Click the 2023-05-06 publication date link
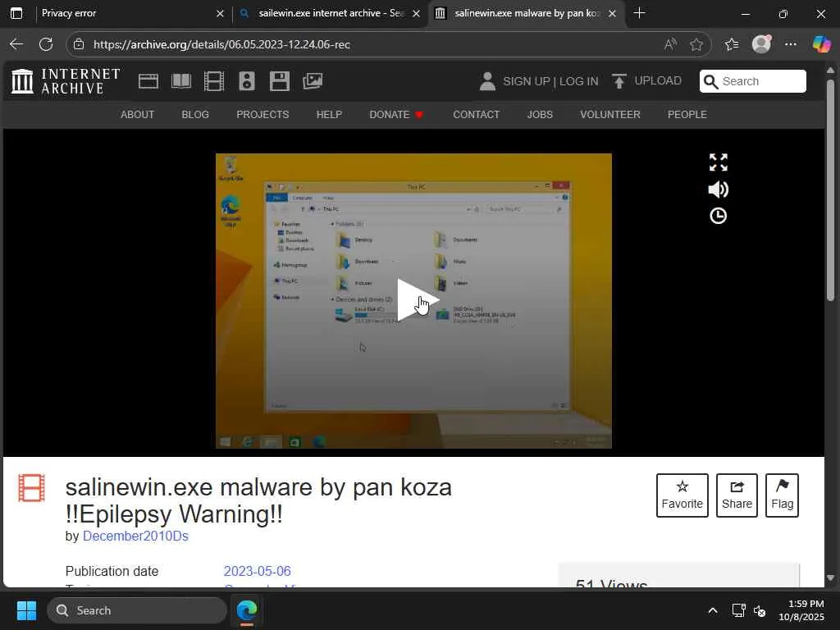The height and width of the screenshot is (630, 840). [257, 571]
